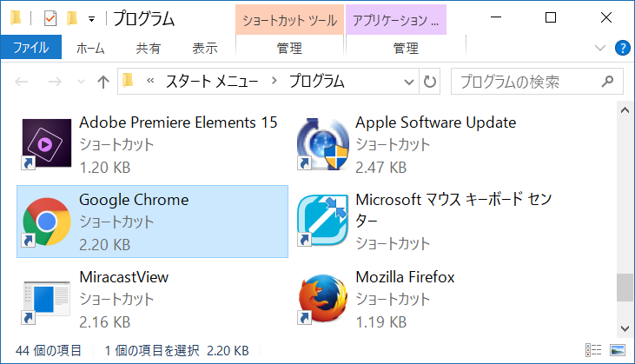Select the Microsoft Mouse Keyboard Center icon
This screenshot has height=364, width=635.
[323, 221]
